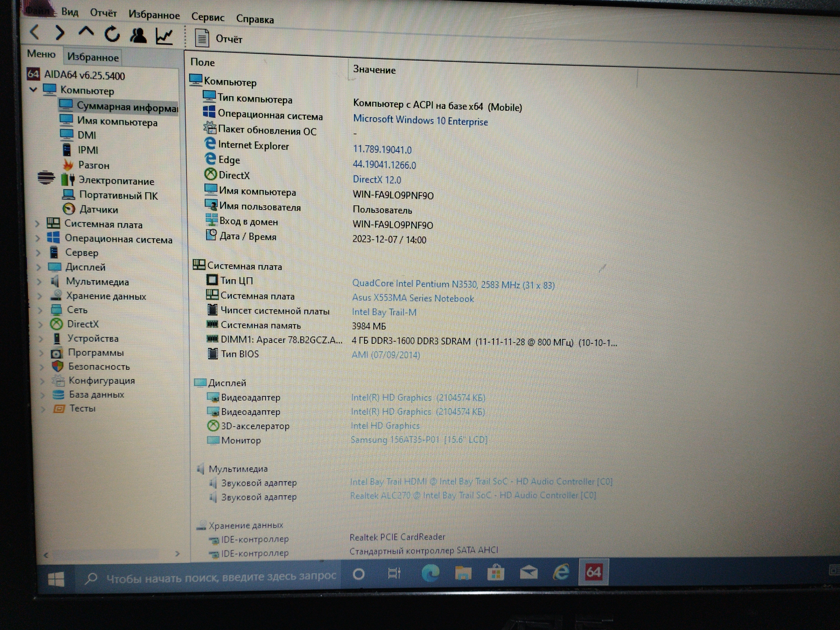Click the Тесты icon in the tree
The height and width of the screenshot is (630, 840).
pos(59,408)
